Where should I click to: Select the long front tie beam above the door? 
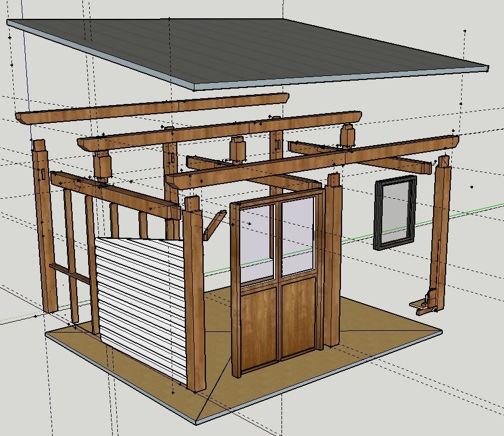pyautogui.click(x=312, y=162)
